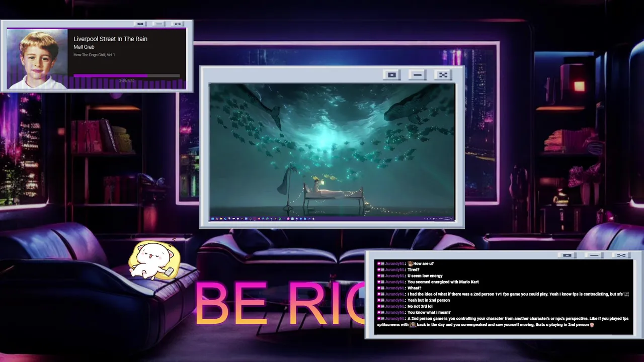Image resolution: width=644 pixels, height=362 pixels.
Task: Click the rectangle button on the music widget
Action: click(x=140, y=24)
